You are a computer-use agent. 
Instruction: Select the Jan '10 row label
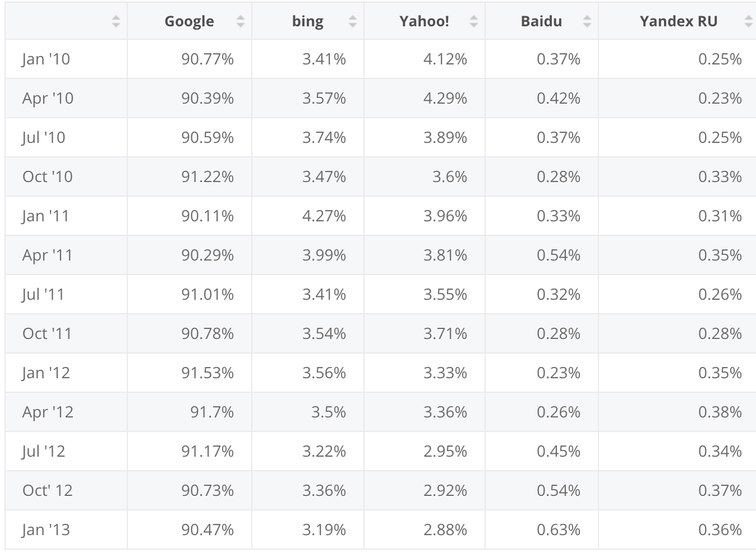point(46,59)
